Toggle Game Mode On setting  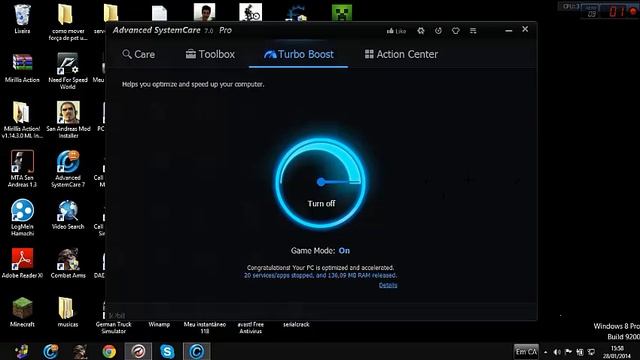click(x=344, y=251)
